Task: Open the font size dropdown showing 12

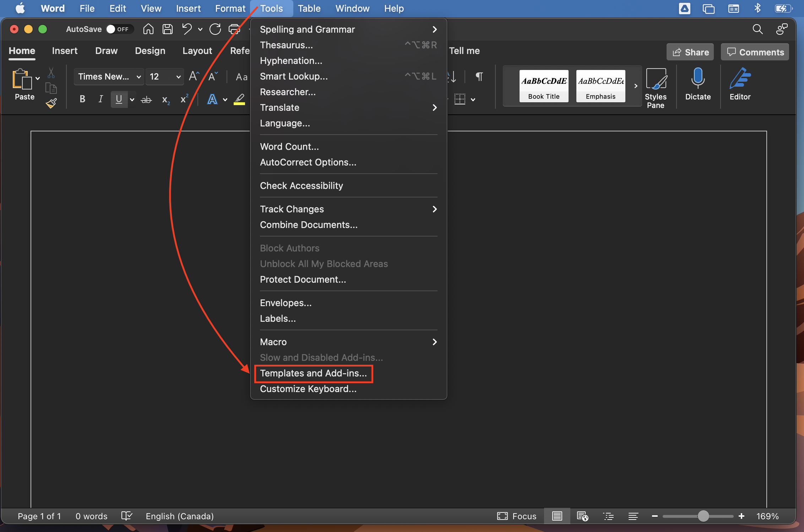Action: (165, 76)
